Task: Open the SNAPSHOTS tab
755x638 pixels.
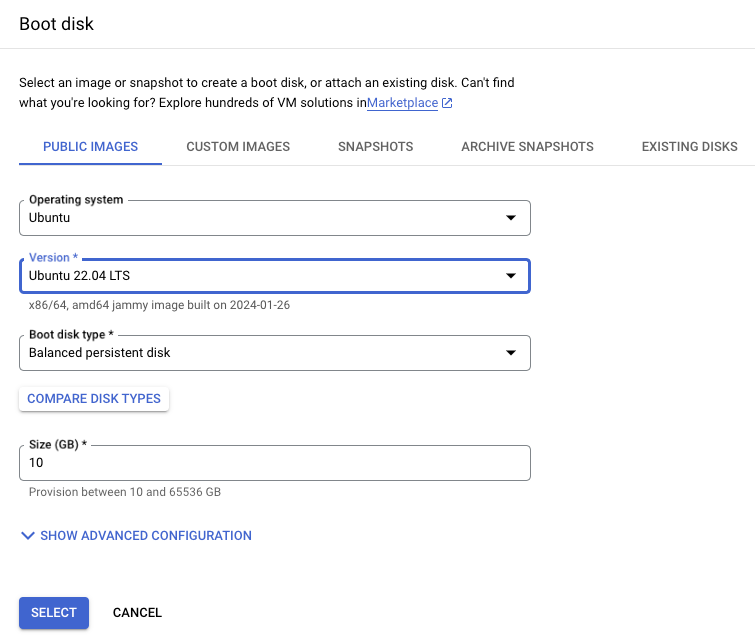Action: (375, 147)
